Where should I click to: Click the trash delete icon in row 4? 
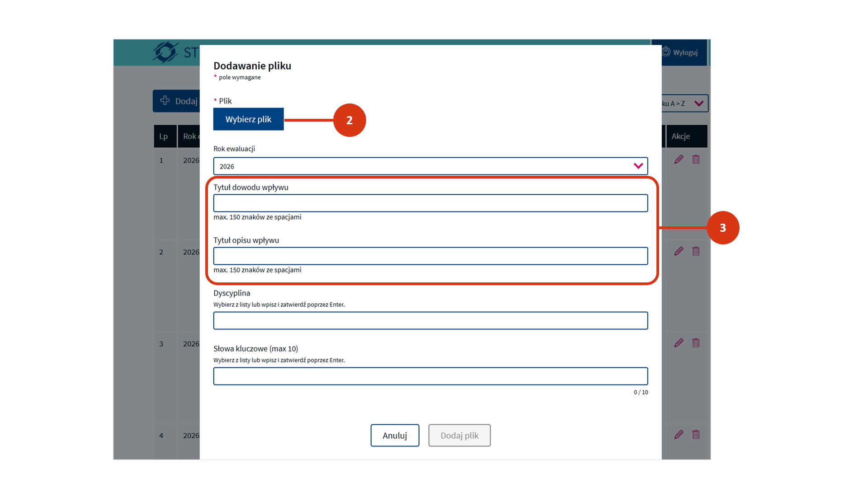point(696,435)
